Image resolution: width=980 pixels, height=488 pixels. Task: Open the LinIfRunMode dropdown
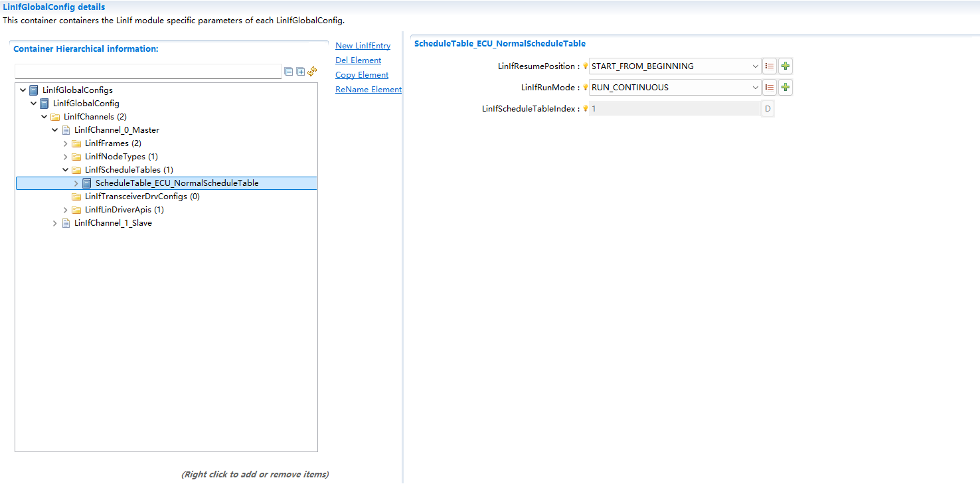pos(755,87)
